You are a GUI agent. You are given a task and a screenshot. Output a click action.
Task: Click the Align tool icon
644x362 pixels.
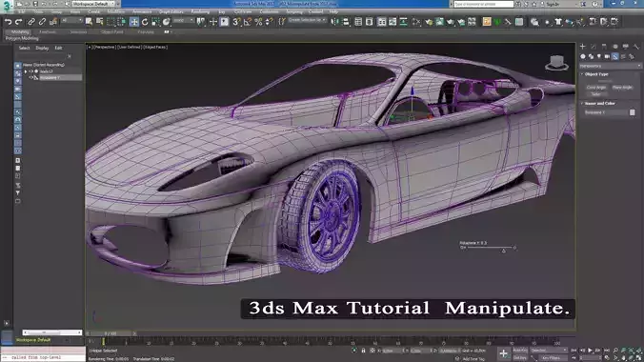346,22
